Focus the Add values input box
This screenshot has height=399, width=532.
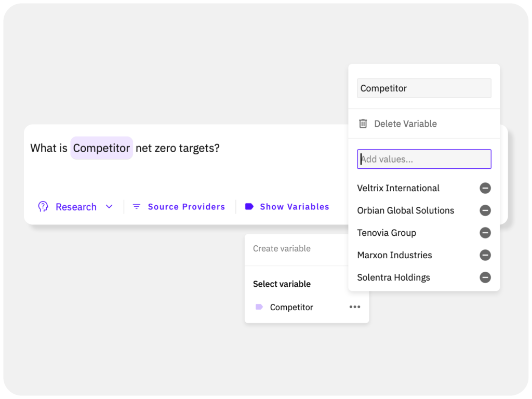coord(424,159)
